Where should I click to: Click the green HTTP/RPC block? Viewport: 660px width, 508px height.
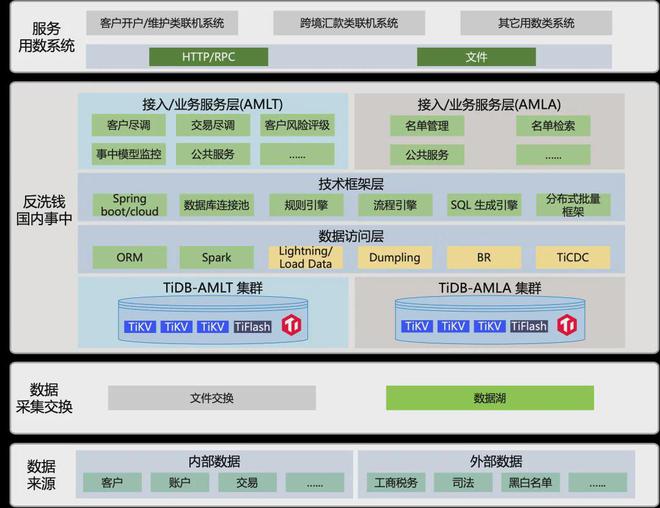click(208, 57)
